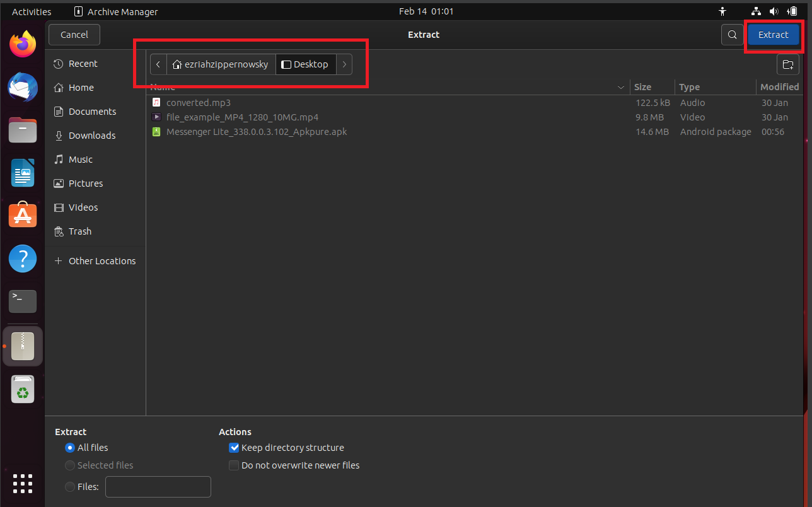Create a new folder using the folder icon
812x507 pixels.
[788, 64]
